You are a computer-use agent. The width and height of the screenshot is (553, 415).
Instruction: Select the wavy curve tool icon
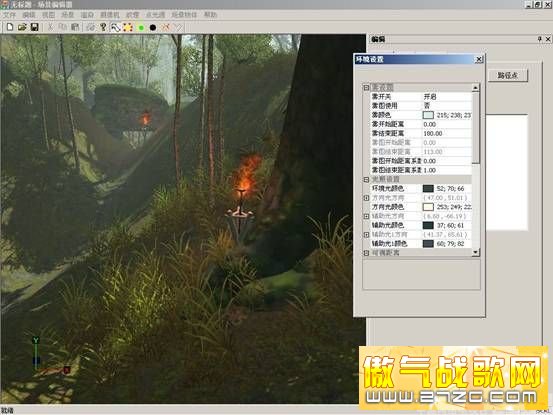pyautogui.click(x=116, y=27)
